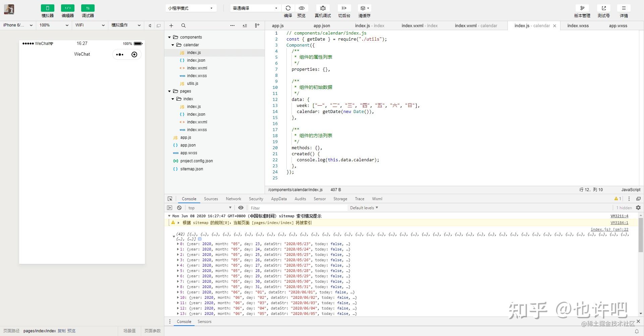Screen dimensions: 644x336
Task: Open version management (版本管理)
Action: [x=582, y=8]
